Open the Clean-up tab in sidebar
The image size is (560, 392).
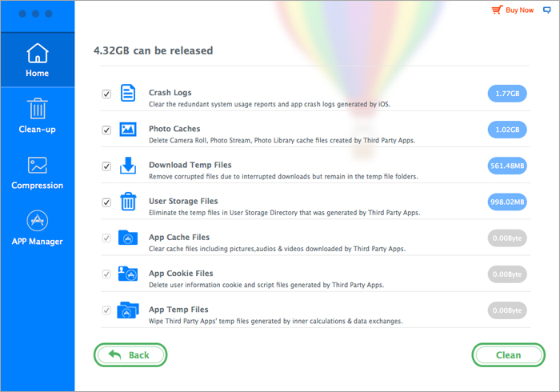[37, 116]
